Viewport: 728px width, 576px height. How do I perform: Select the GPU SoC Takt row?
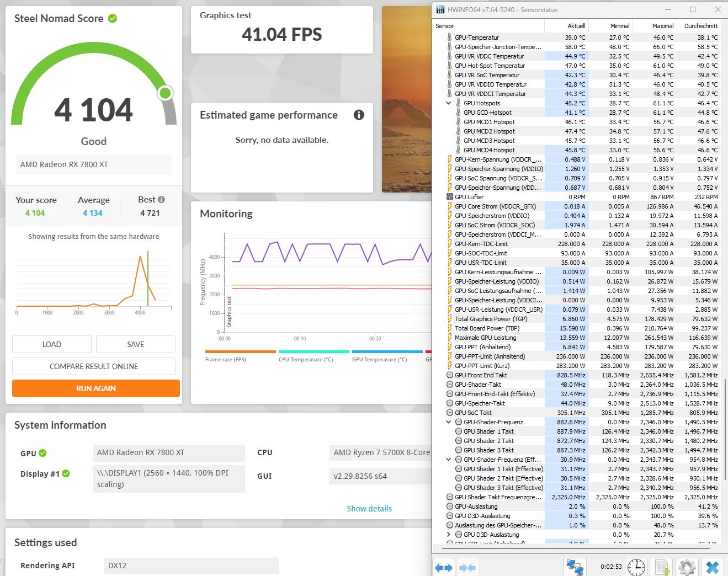pos(577,413)
